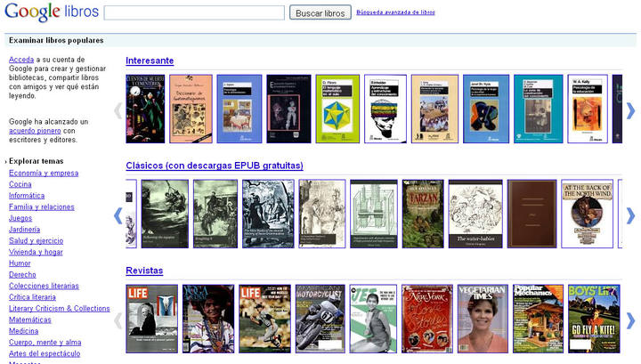Open The water-babies book cover

[x=475, y=214]
